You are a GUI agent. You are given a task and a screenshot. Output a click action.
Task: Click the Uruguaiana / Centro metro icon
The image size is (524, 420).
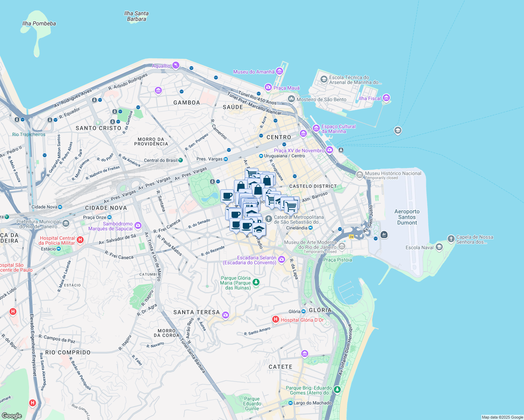[261, 156]
